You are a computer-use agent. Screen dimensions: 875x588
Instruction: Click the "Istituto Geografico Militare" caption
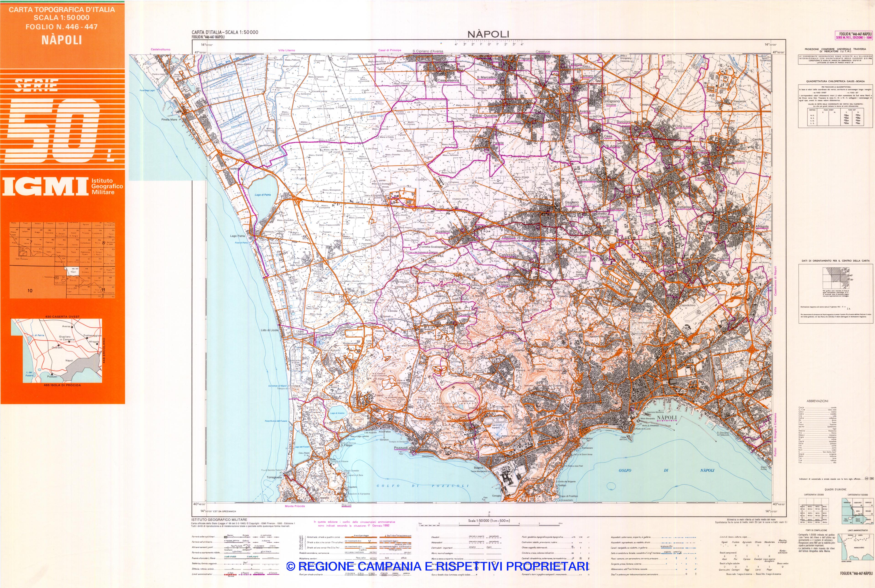pos(107,186)
